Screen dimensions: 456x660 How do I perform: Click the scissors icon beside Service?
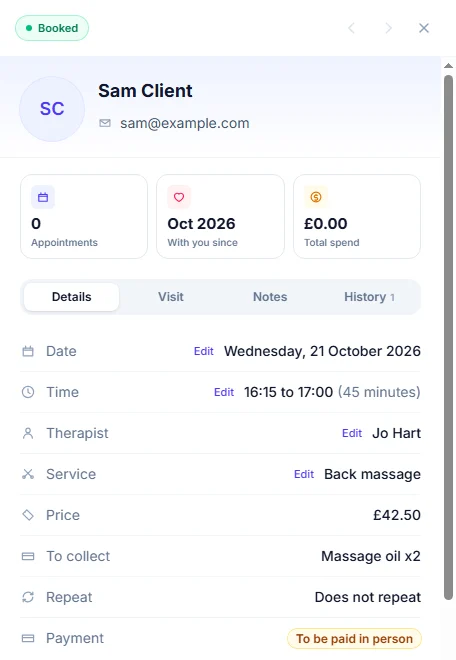point(28,474)
